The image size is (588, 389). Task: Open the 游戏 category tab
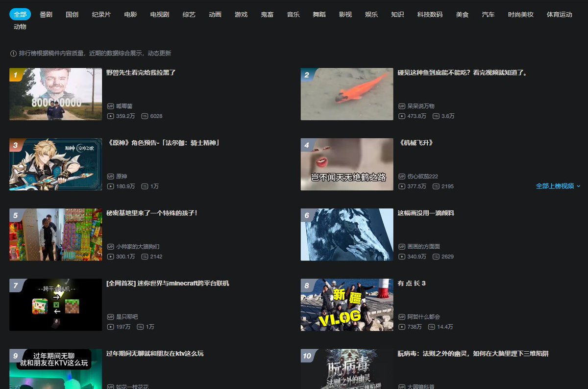pyautogui.click(x=241, y=14)
